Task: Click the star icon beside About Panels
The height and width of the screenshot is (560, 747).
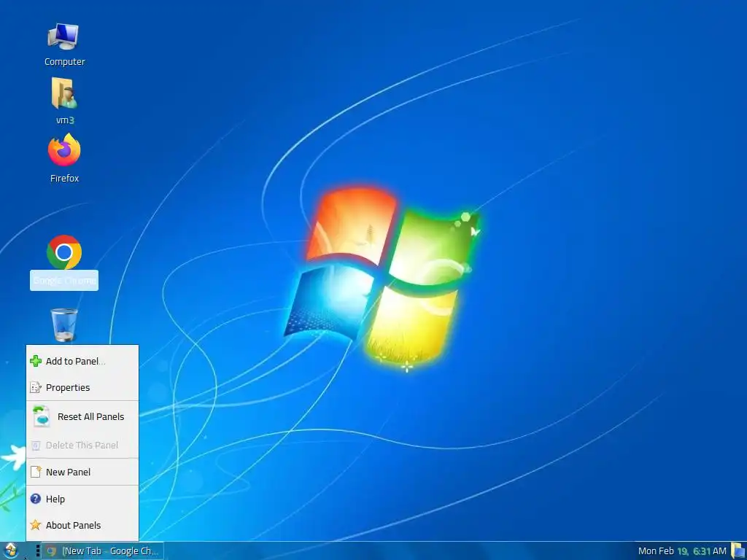Action: point(36,525)
